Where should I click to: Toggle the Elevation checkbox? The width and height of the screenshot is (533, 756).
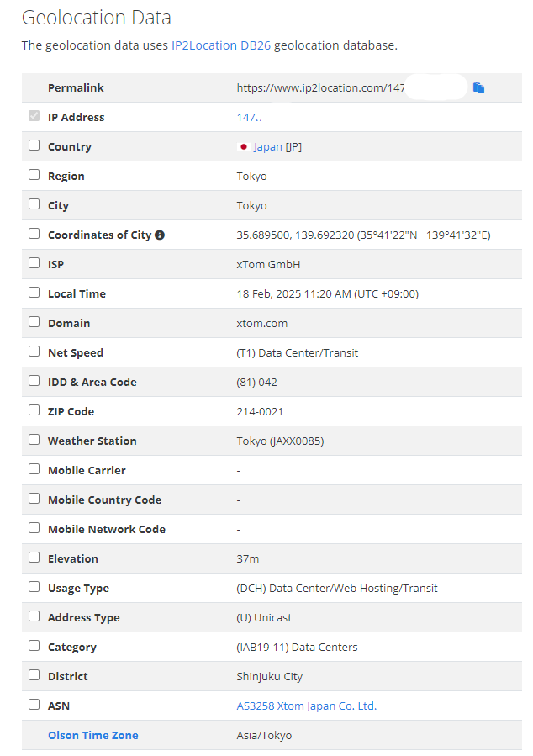(x=34, y=557)
